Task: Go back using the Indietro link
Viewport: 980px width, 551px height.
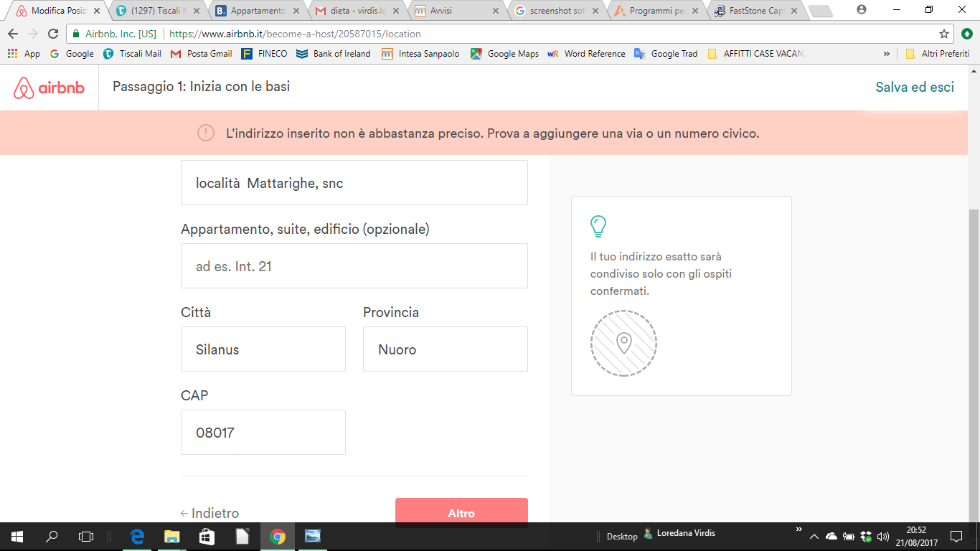Action: click(209, 513)
